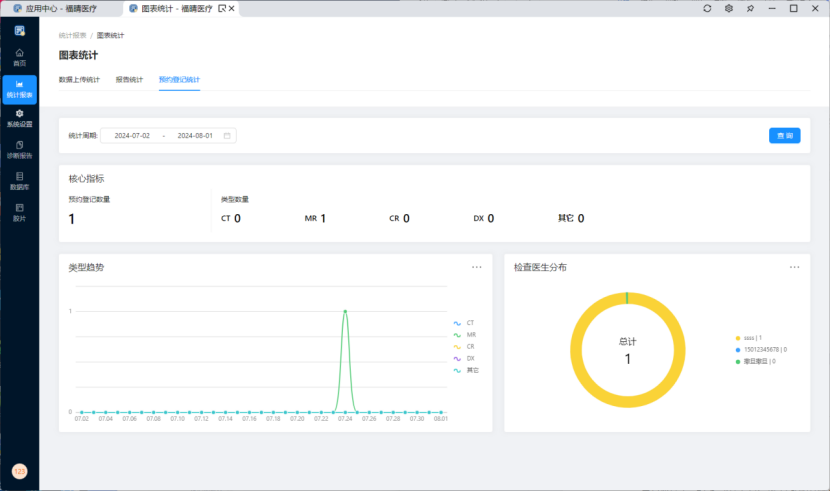Select 统计报表 in the sidebar

(19, 89)
